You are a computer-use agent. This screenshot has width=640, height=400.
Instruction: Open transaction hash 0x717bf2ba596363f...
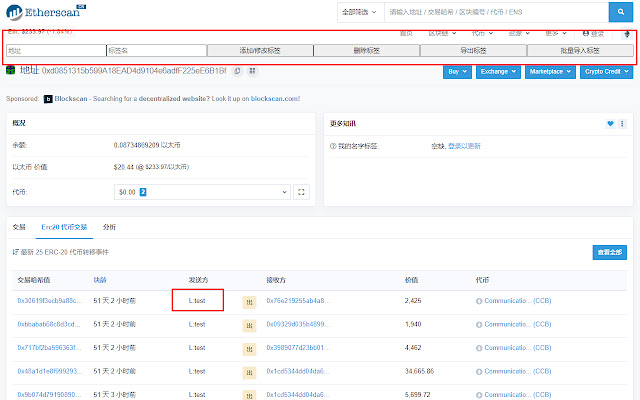[x=49, y=348]
